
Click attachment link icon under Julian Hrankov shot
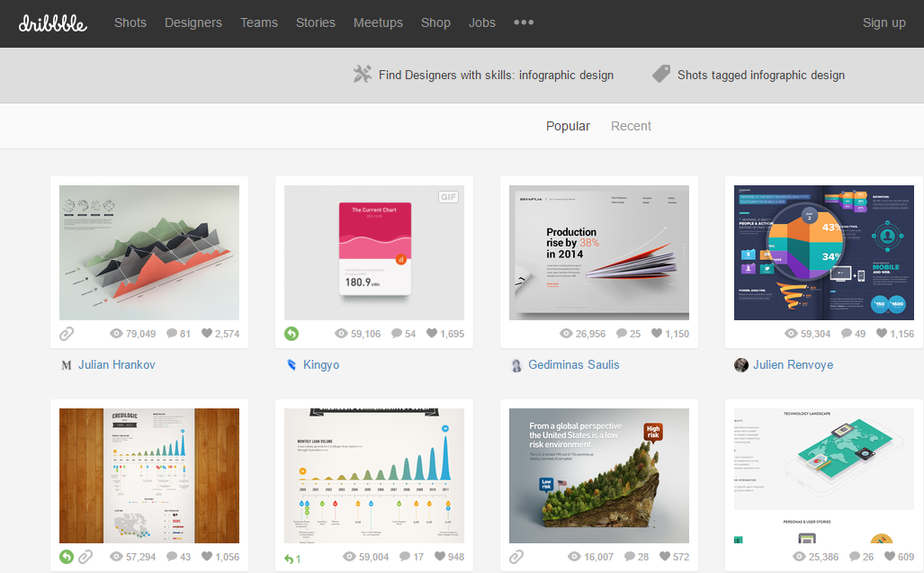point(67,334)
